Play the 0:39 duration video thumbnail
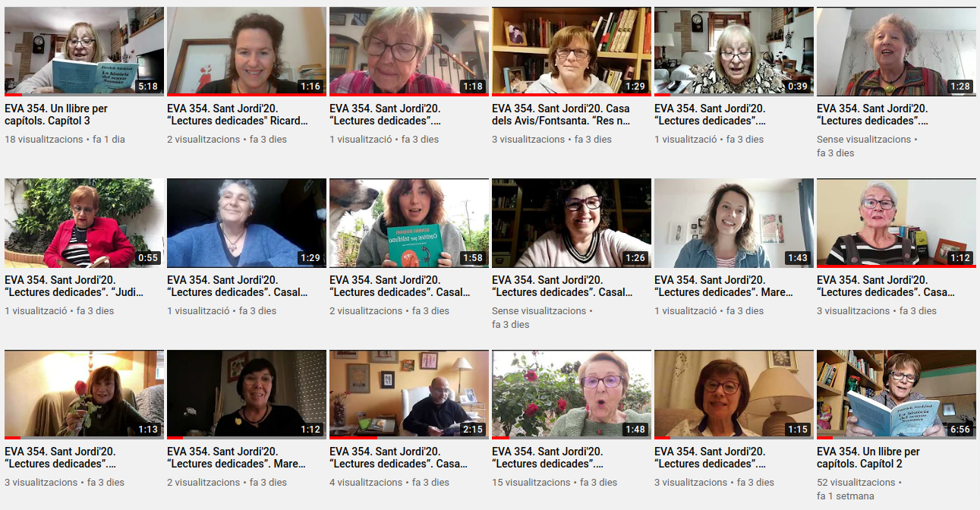Viewport: 980px width, 510px height. coord(734,51)
